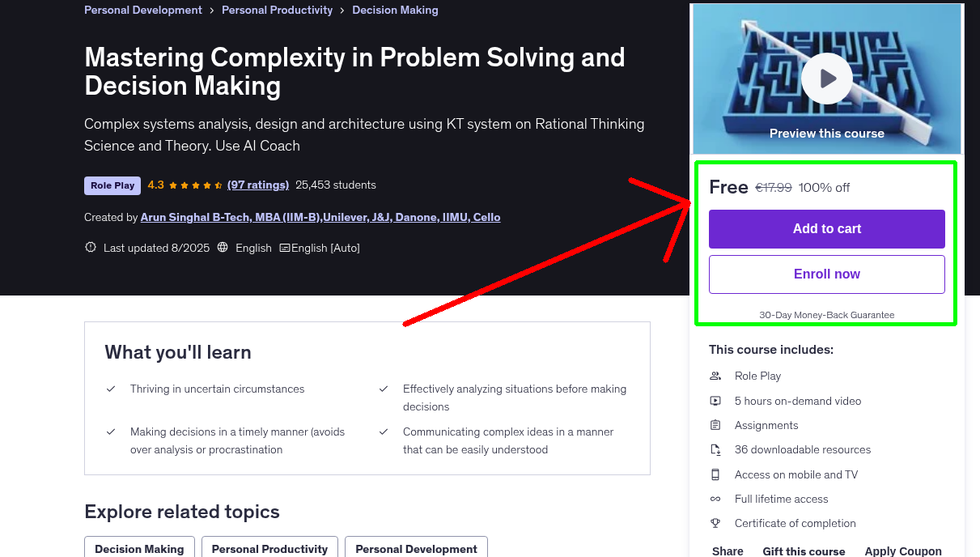Click Apply Coupon

(x=903, y=551)
